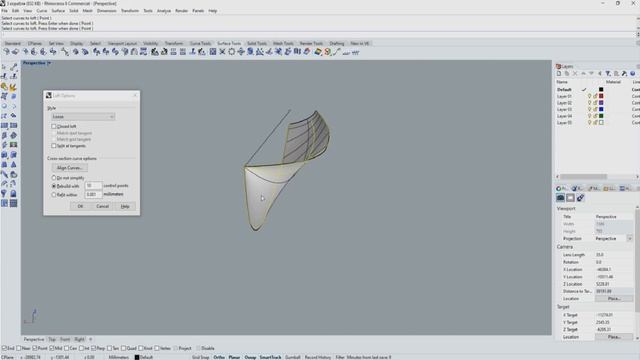Click the camera Location Place button
This screenshot has height=360, width=640.
click(613, 299)
